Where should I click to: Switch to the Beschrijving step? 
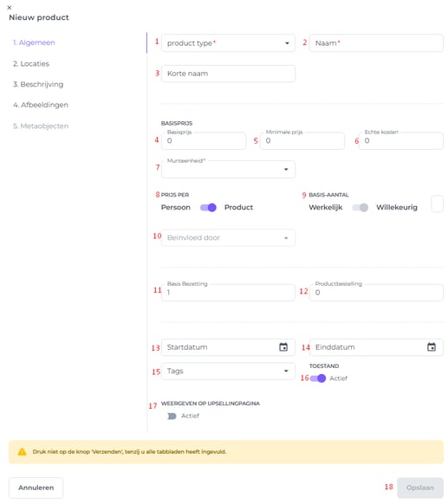tap(38, 84)
